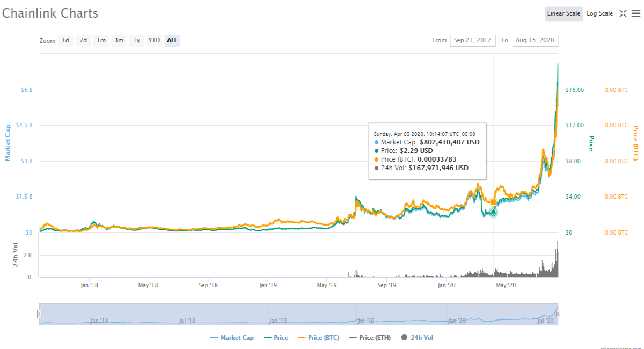The width and height of the screenshot is (644, 349).
Task: Click the Sep '18 x-axis label
Action: tap(208, 285)
